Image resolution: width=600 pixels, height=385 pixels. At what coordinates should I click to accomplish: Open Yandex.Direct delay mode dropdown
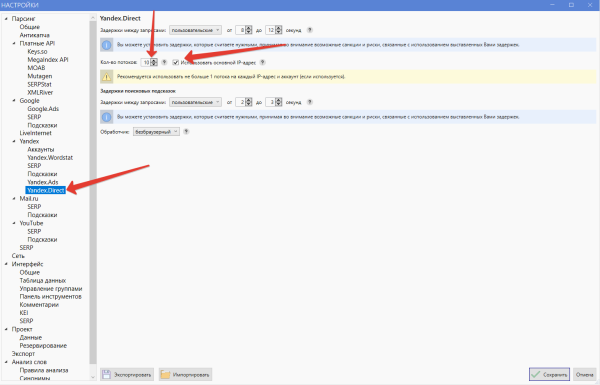195,30
